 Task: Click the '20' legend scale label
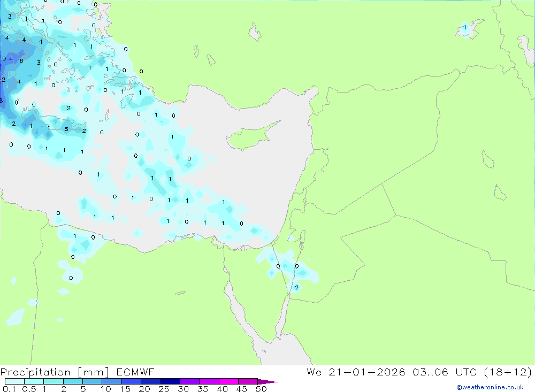point(144,389)
